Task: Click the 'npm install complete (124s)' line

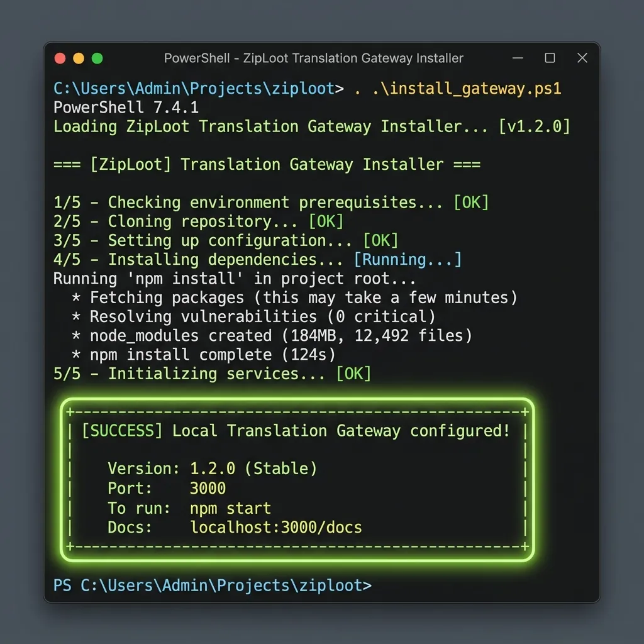Action: [204, 355]
